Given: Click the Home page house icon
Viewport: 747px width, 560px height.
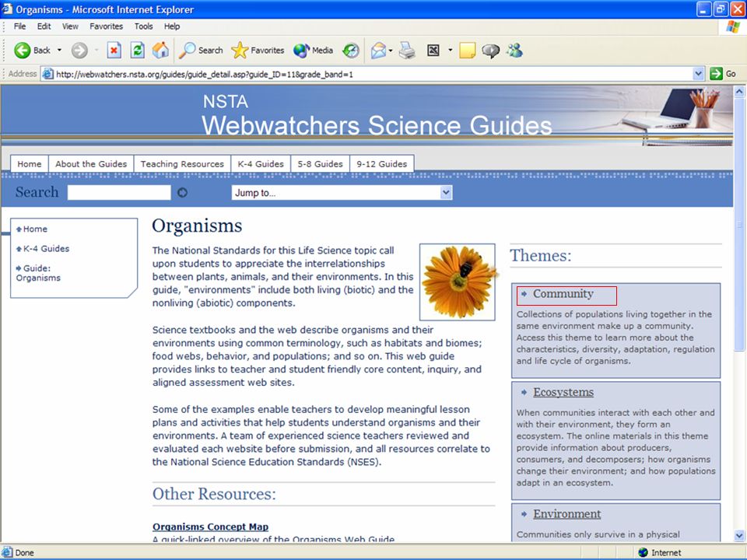Looking at the screenshot, I should click(x=160, y=50).
